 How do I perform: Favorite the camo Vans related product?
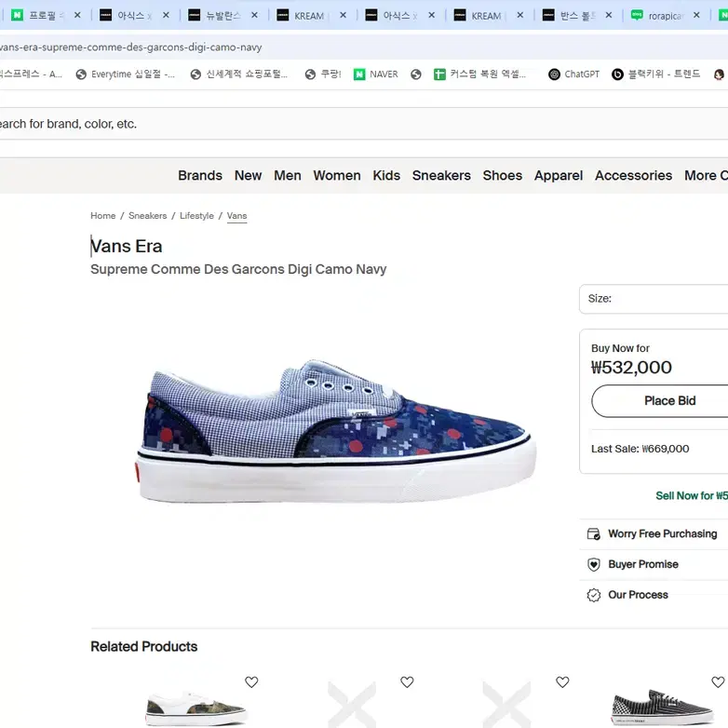pos(251,682)
